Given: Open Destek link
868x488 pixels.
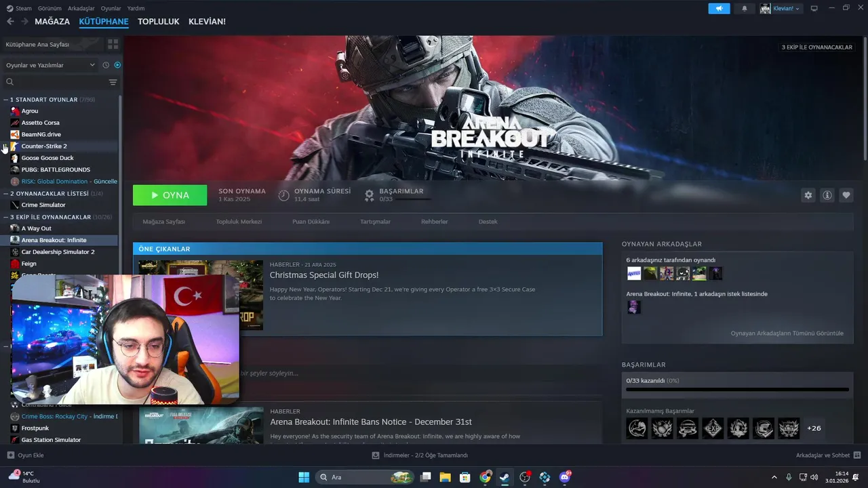Looking at the screenshot, I should click(488, 222).
